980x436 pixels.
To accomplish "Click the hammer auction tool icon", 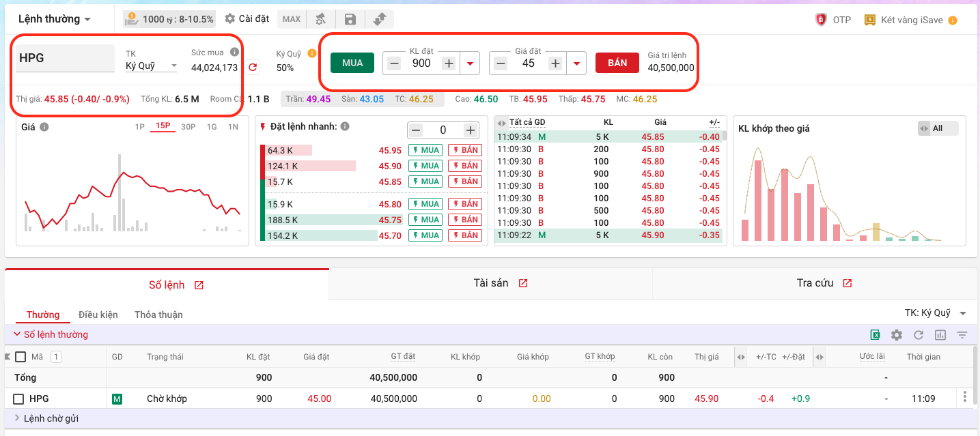I will click(320, 19).
